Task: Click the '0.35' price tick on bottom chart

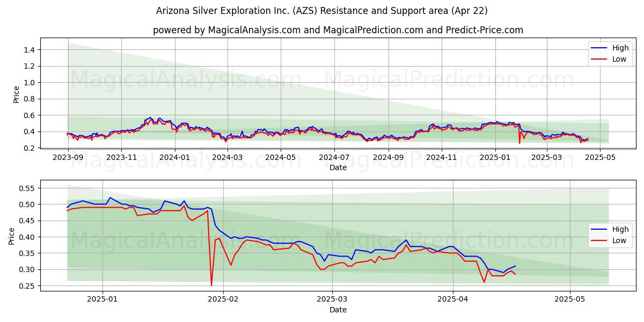Action: click(x=28, y=253)
